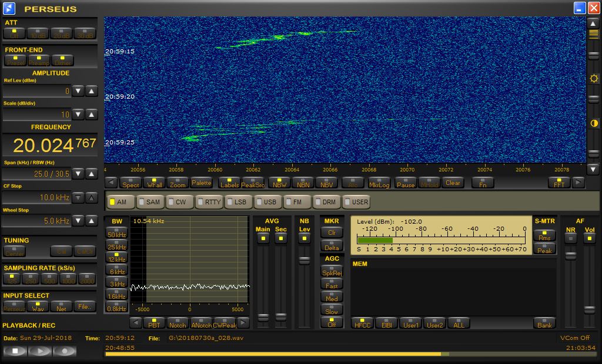Click the marker Clr button
Image resolution: width=602 pixels, height=364 pixels.
pyautogui.click(x=332, y=231)
